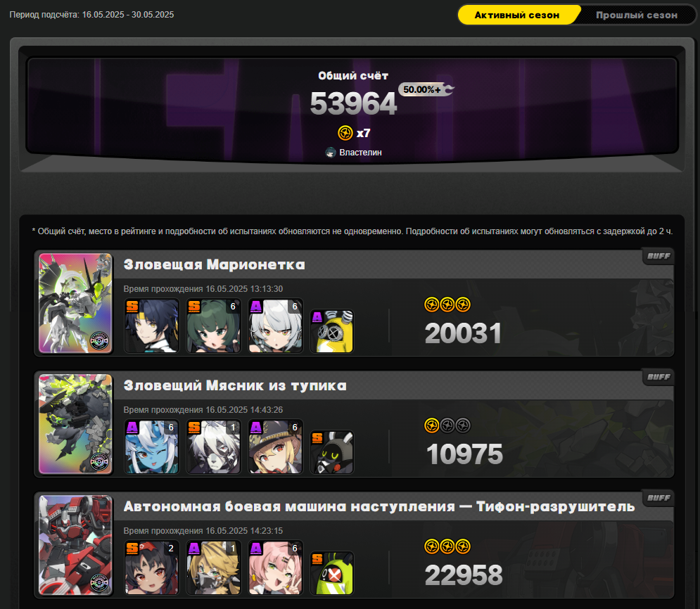The height and width of the screenshot is (609, 700).
Task: Click BUFF tag on Зловещая Марионетка
Action: coord(658,256)
